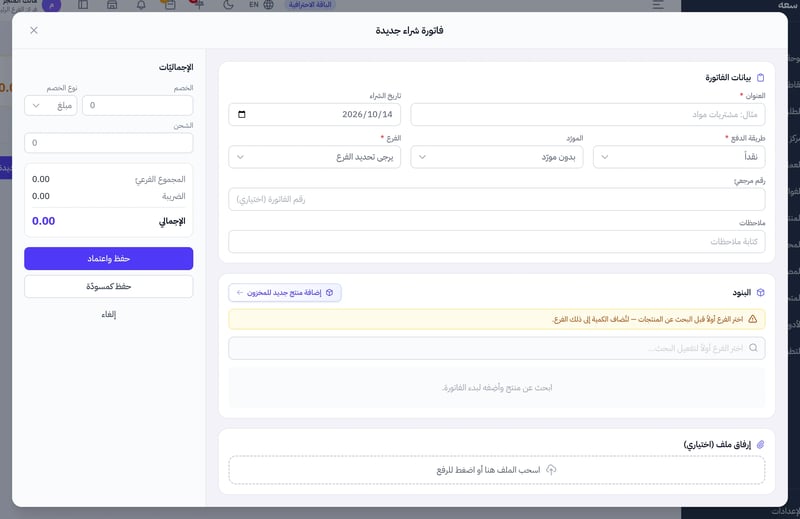Open the الفرع branch dropdown
The image size is (800, 519).
(314, 157)
